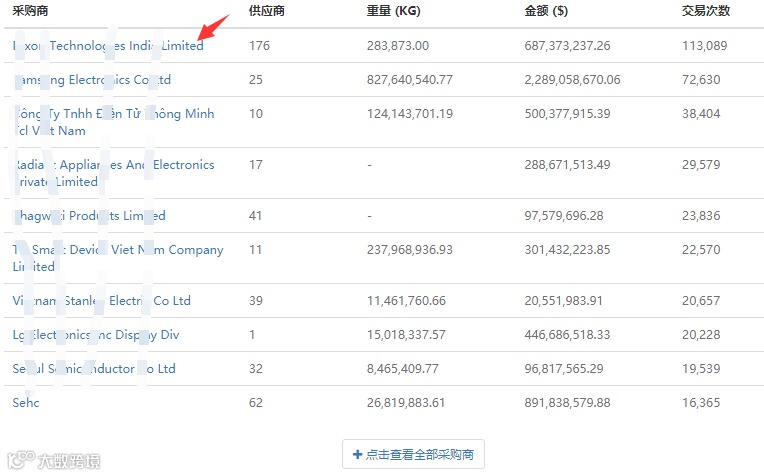The height and width of the screenshot is (476, 764).
Task: Open Vietnam Stanley Electric Co Ltd link
Action: tap(101, 301)
